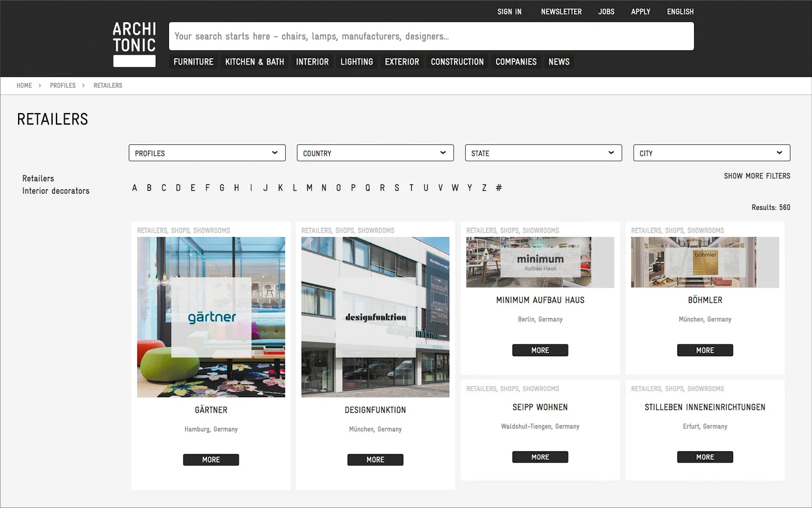Open the Lighting menu
Screen dimensions: 812x508
(357, 61)
